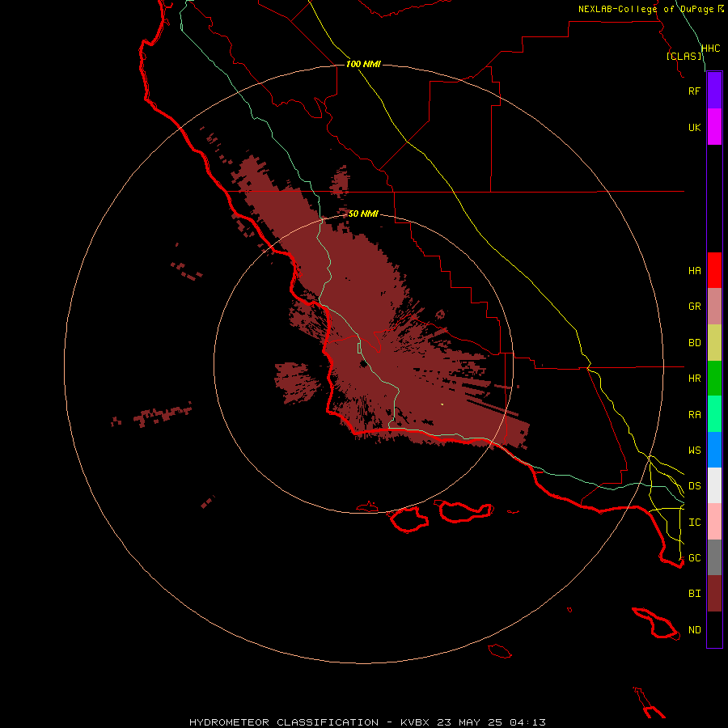
Task: Click the HA red legend swatch
Action: click(714, 270)
